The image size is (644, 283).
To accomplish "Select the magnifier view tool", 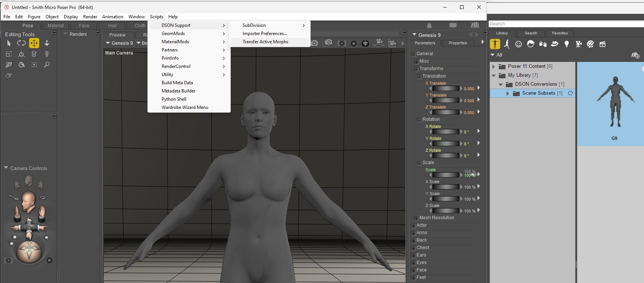I will tap(47, 65).
